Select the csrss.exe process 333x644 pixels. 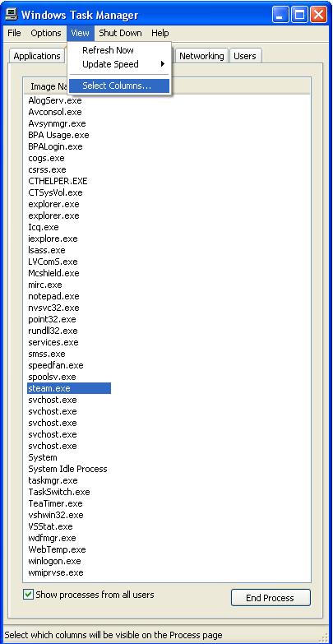(x=47, y=169)
